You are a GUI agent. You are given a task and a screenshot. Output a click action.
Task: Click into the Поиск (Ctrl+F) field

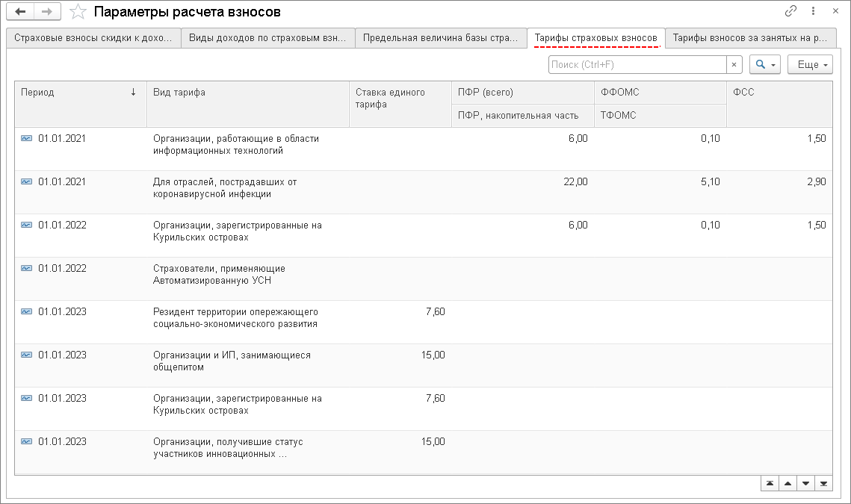(x=637, y=65)
